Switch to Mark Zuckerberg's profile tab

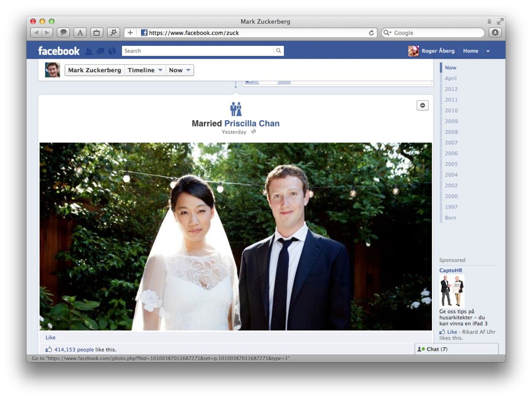[94, 70]
